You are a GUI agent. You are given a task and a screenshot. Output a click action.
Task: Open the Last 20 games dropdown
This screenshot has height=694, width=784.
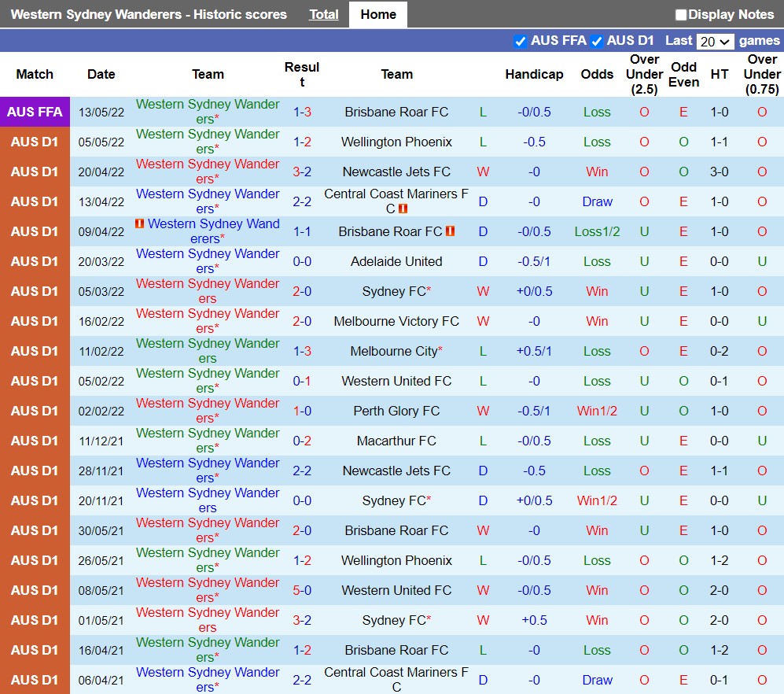tap(715, 41)
